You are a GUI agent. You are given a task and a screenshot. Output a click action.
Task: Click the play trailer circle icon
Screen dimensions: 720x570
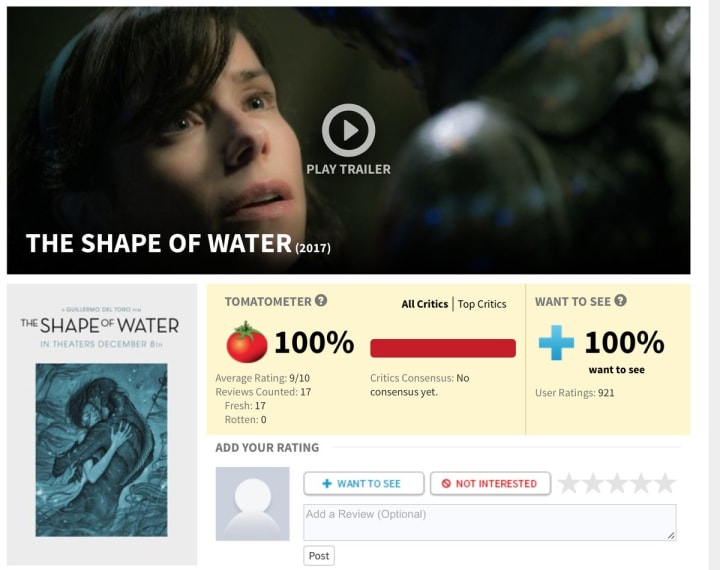(x=348, y=130)
